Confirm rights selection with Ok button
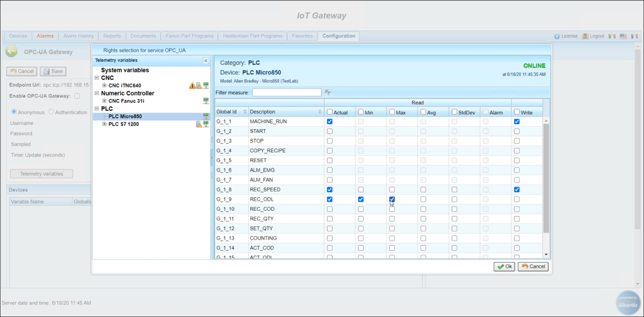644x317 pixels. (504, 266)
